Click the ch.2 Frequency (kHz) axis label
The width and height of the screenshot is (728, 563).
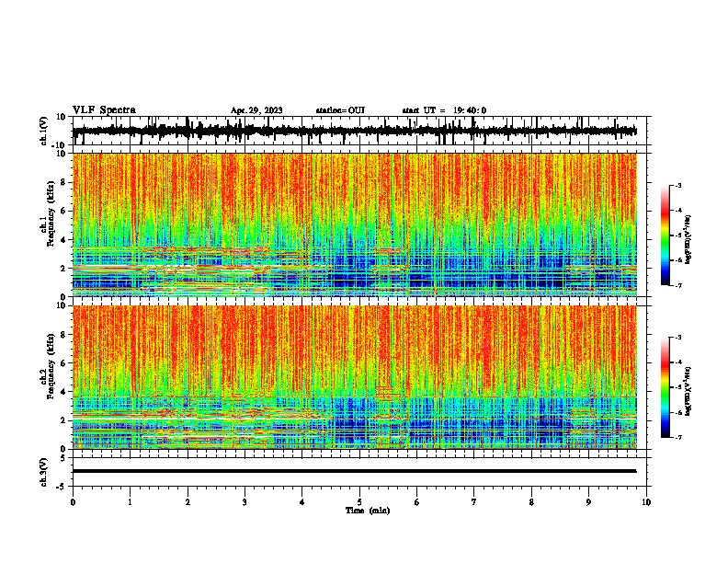coord(50,366)
